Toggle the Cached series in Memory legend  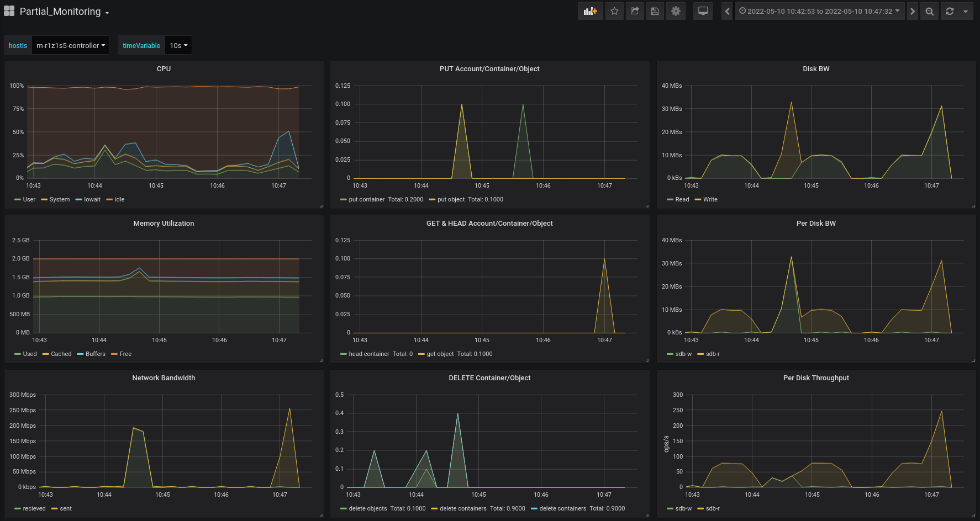61,354
